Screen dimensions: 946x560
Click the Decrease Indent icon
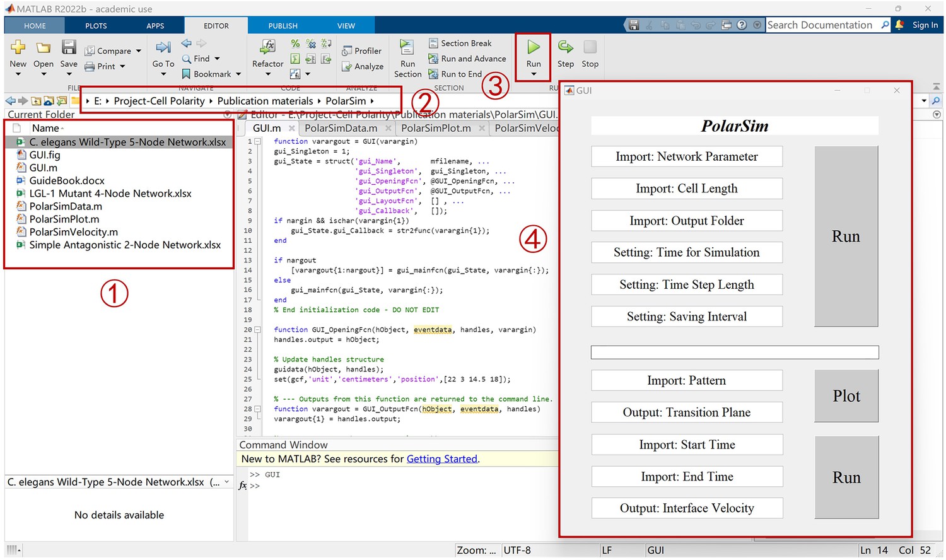point(326,59)
